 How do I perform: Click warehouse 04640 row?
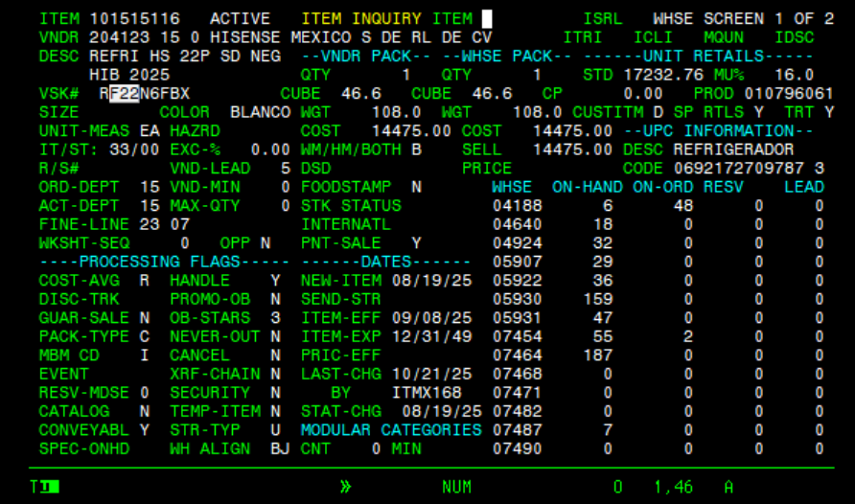click(658, 224)
